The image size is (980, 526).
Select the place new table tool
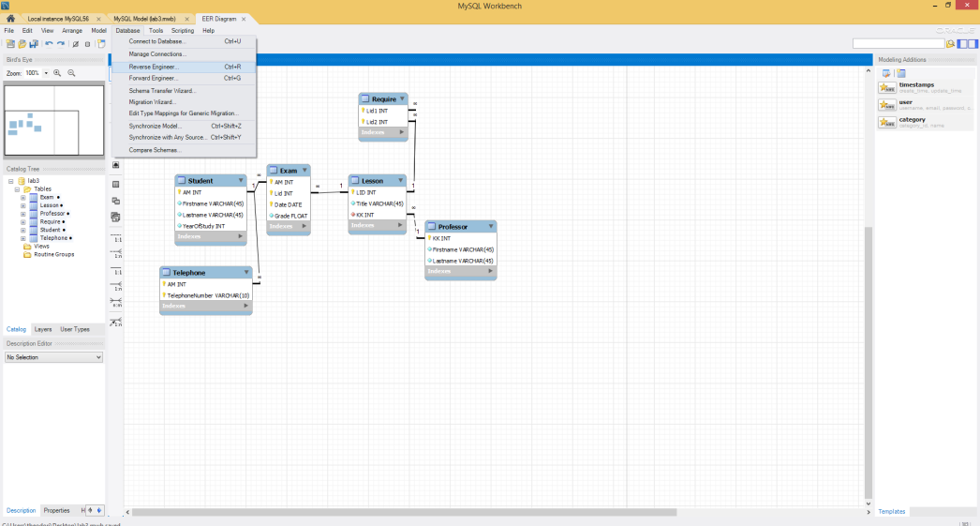click(x=115, y=185)
